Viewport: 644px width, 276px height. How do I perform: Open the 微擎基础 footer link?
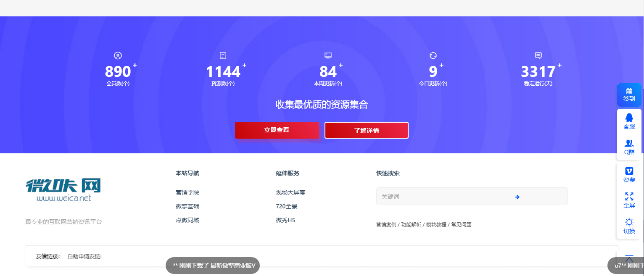pos(187,206)
